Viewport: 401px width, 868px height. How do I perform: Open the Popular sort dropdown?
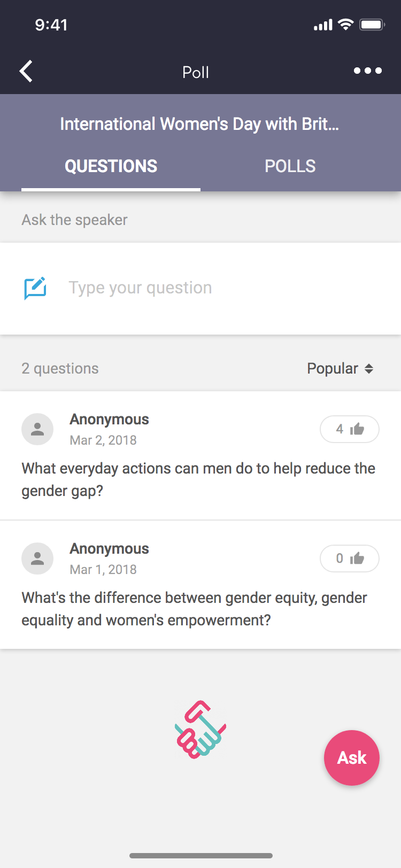pyautogui.click(x=340, y=369)
